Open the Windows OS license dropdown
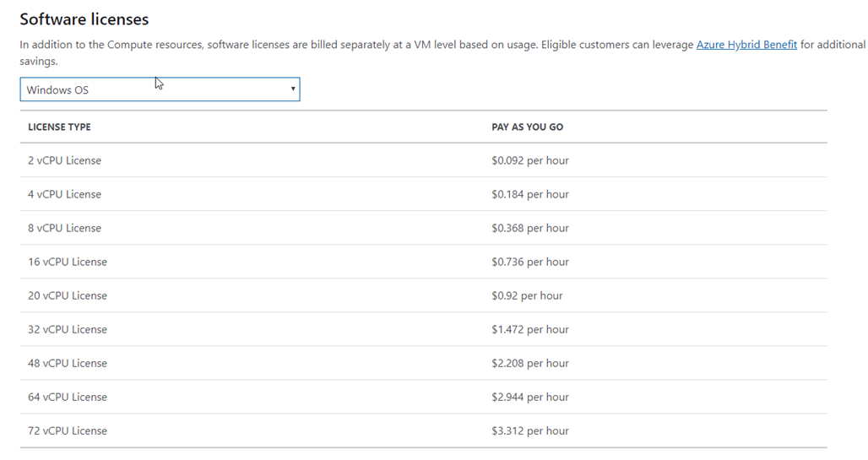Viewport: 868px width, 460px height. tap(160, 89)
